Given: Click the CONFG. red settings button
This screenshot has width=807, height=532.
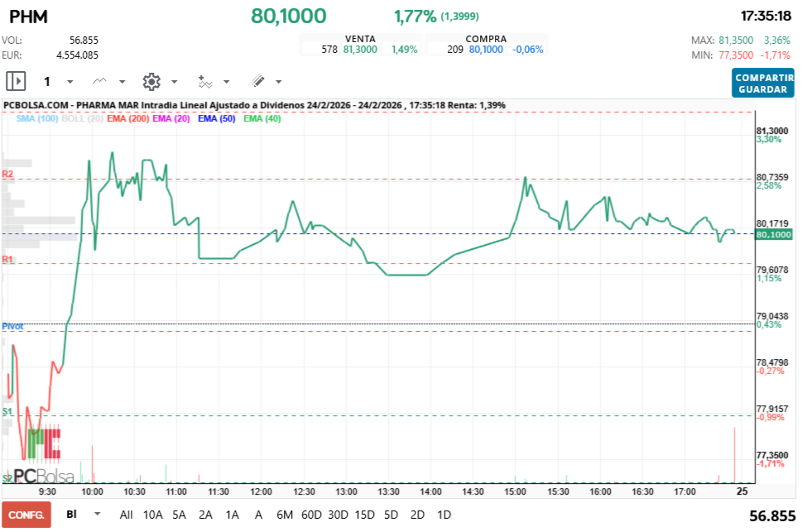Looking at the screenshot, I should click(26, 515).
